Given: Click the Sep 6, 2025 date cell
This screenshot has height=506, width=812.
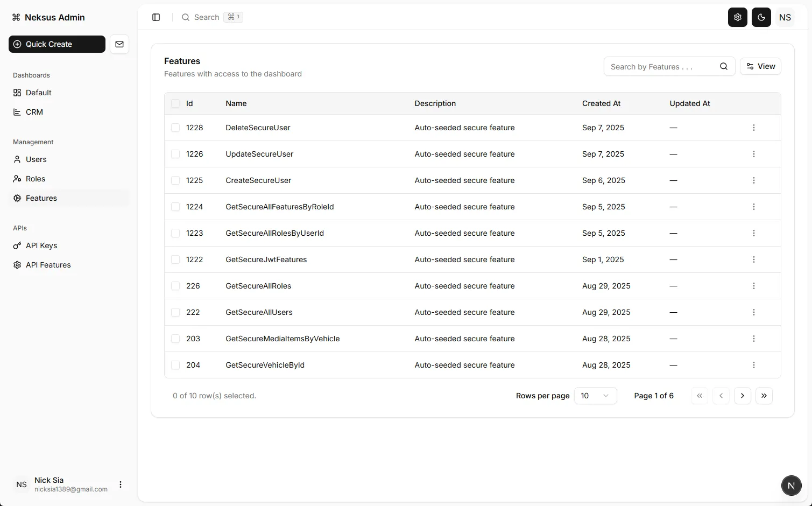Looking at the screenshot, I should (x=604, y=180).
